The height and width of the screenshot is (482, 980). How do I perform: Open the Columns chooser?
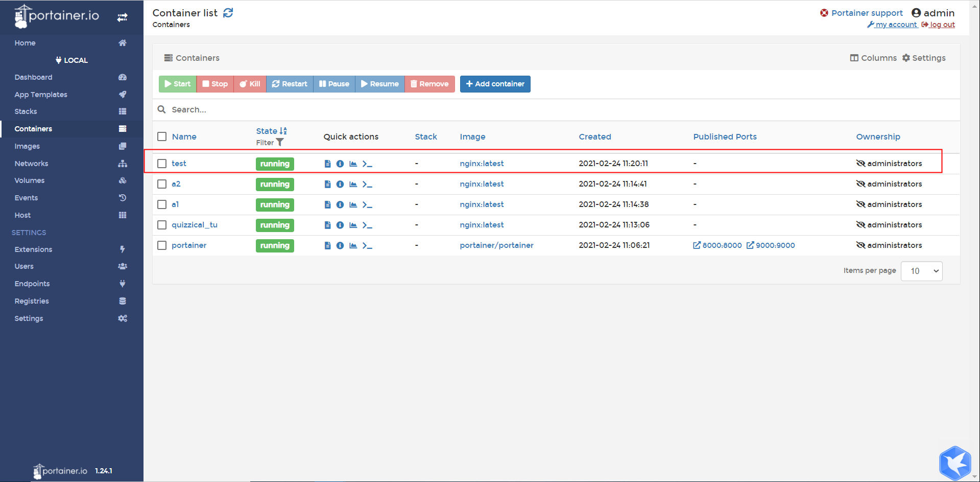(873, 58)
